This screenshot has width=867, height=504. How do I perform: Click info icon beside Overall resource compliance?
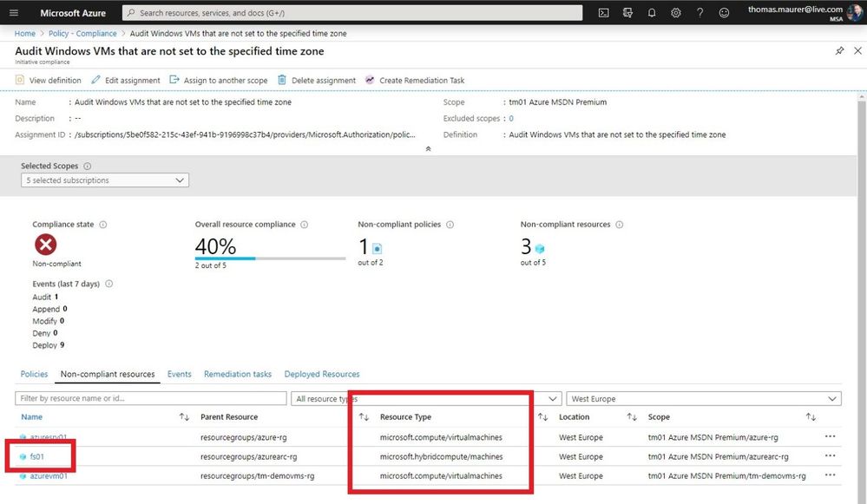(x=304, y=225)
